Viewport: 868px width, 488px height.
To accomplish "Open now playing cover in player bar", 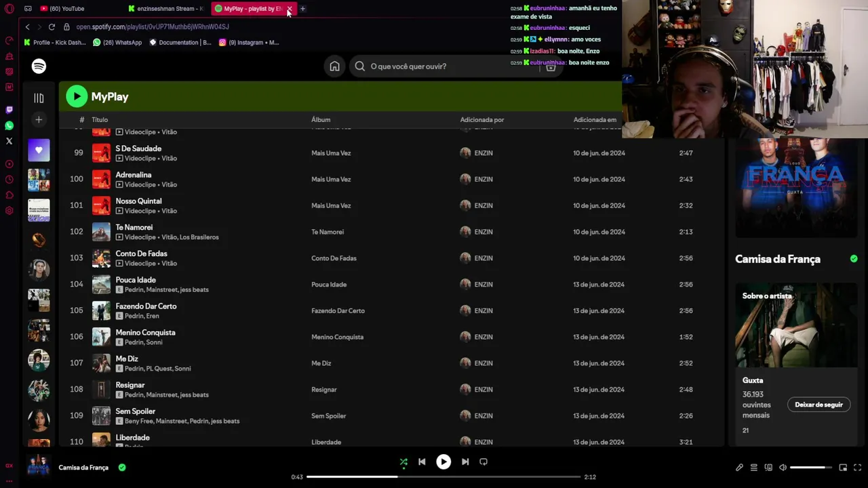I will pos(39,467).
